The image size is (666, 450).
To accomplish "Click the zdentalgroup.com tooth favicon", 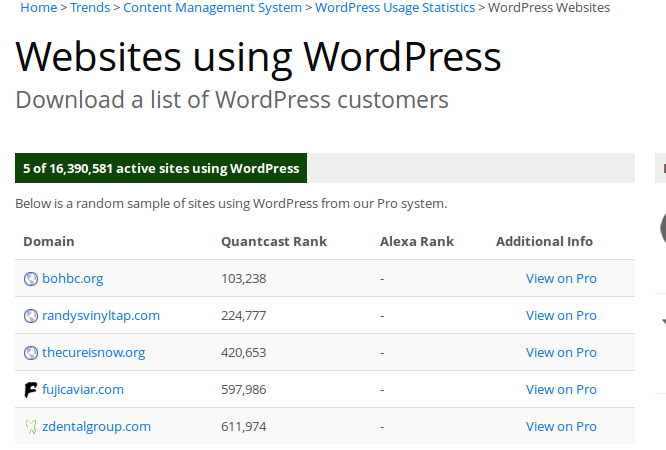I will coord(31,427).
